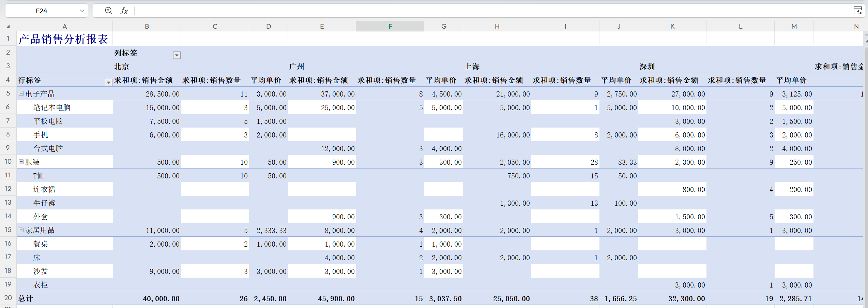Click the cell with value 16,000.00
The image size is (868, 308).
pyautogui.click(x=497, y=135)
